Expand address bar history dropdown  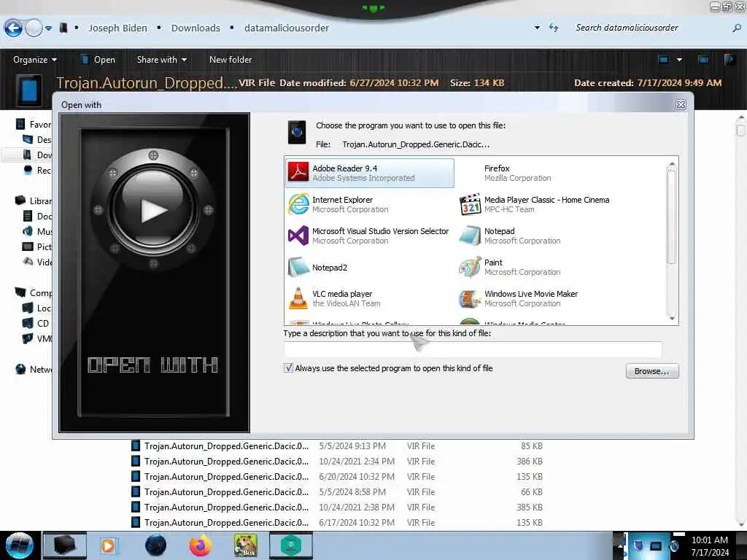[x=537, y=28]
